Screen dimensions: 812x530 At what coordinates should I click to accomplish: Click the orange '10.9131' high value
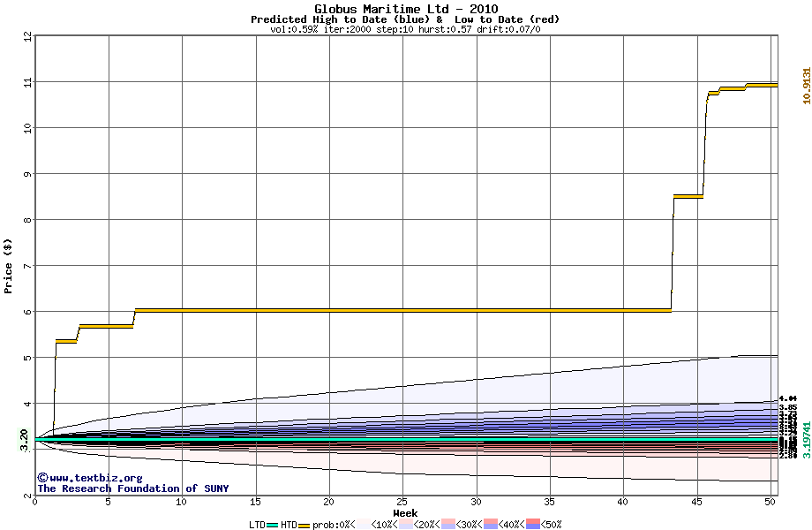(807, 86)
